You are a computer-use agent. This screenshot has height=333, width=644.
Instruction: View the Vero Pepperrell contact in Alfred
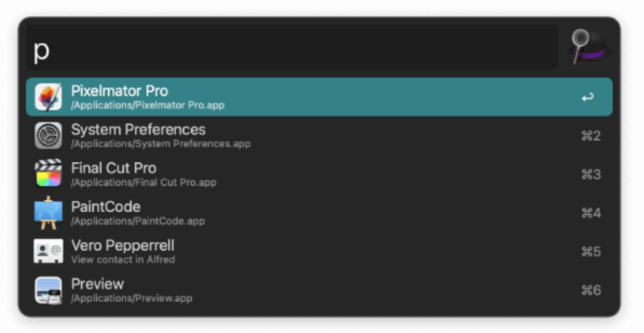[319, 252]
